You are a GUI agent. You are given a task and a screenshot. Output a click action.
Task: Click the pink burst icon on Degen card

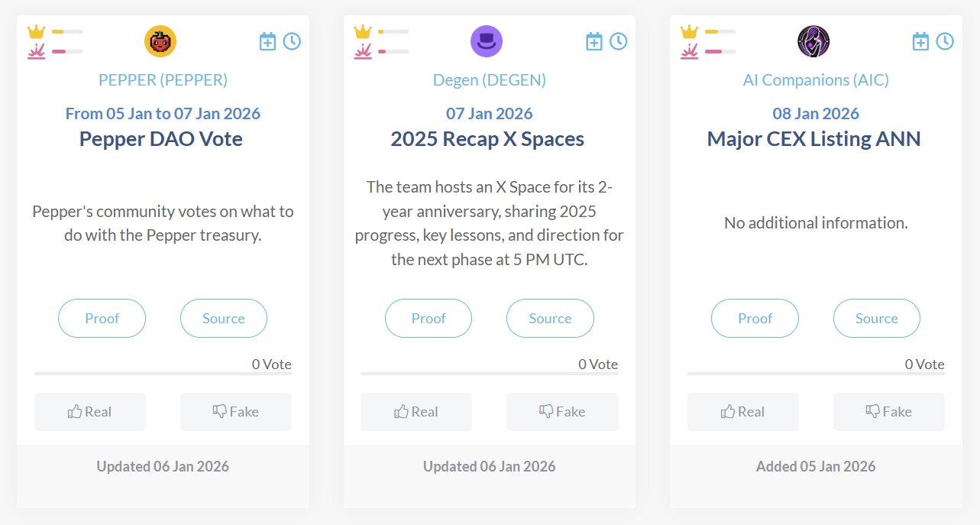click(363, 51)
